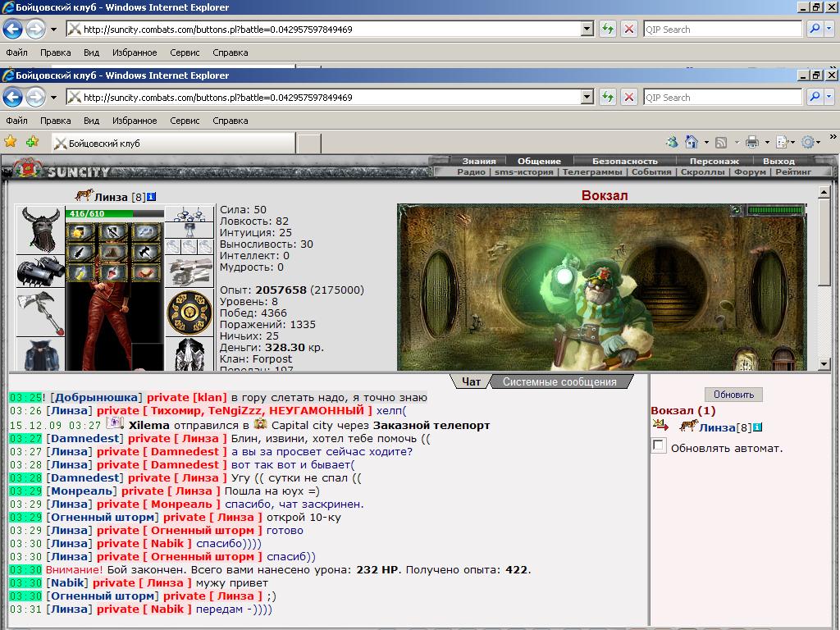Click the Обновить button
This screenshot has height=630, width=840.
click(x=733, y=395)
